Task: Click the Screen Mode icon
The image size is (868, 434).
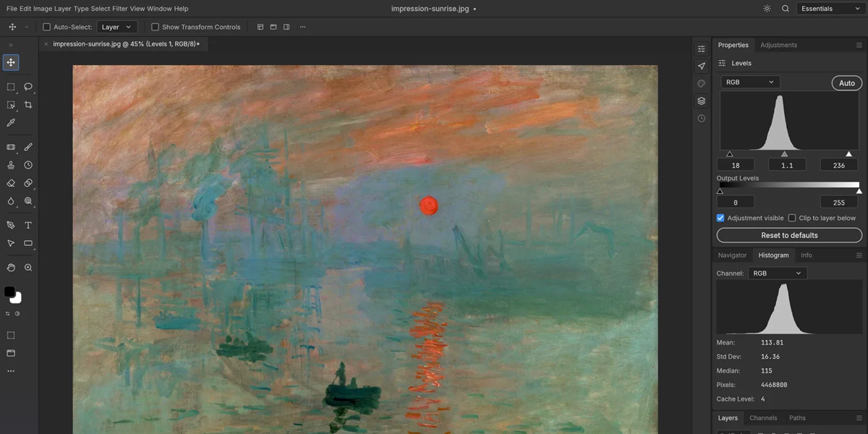Action: click(x=11, y=353)
